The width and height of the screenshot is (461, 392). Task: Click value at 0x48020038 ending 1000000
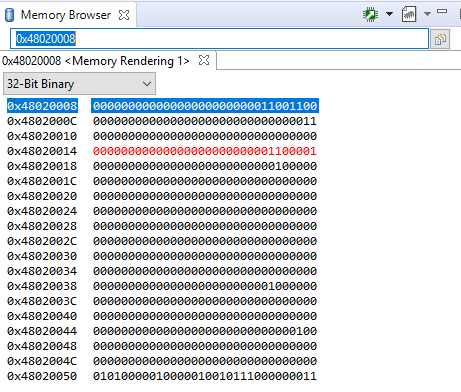pyautogui.click(x=205, y=286)
